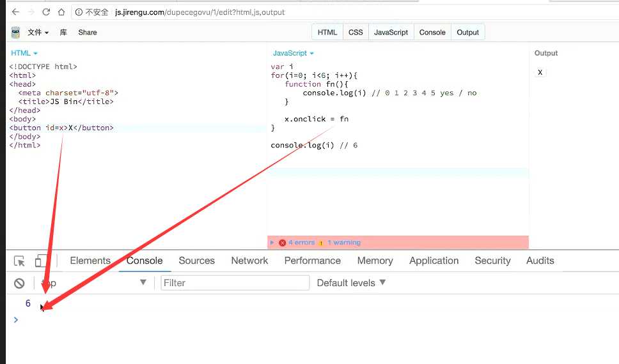
Task: Click the Share menu
Action: (x=88, y=33)
